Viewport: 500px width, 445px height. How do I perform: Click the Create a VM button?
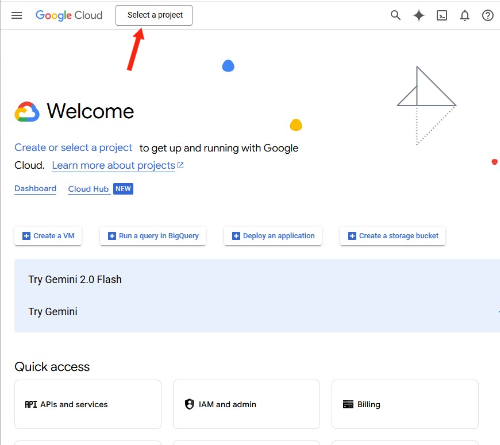pyautogui.click(x=48, y=236)
